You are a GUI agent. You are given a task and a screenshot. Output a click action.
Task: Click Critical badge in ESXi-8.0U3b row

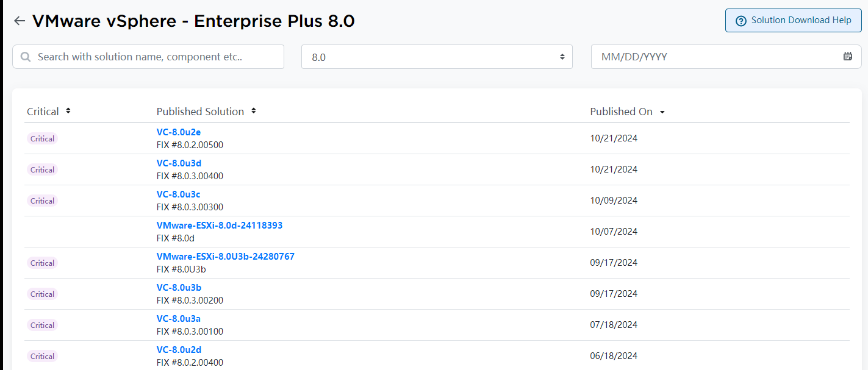coord(42,263)
